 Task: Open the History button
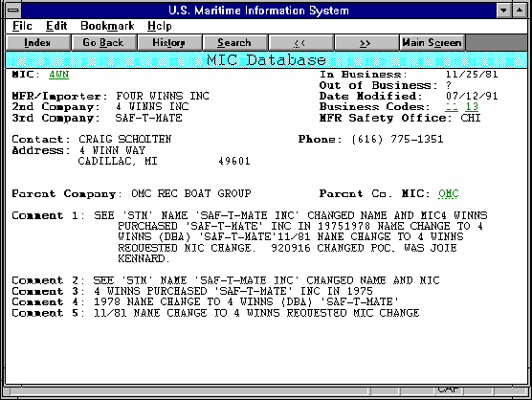coord(169,43)
